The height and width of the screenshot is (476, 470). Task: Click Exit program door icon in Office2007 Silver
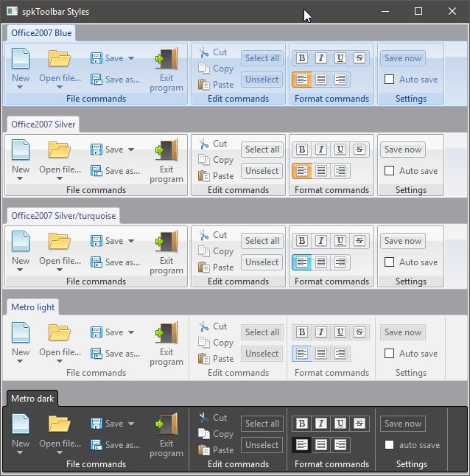coord(166,150)
